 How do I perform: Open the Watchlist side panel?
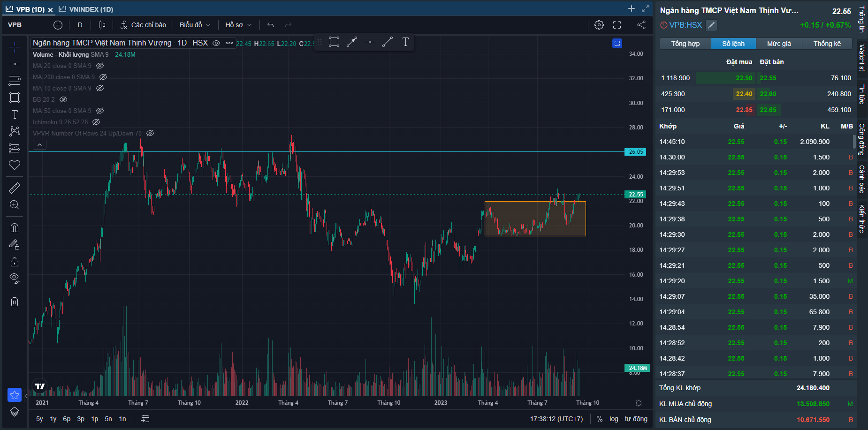coord(862,57)
